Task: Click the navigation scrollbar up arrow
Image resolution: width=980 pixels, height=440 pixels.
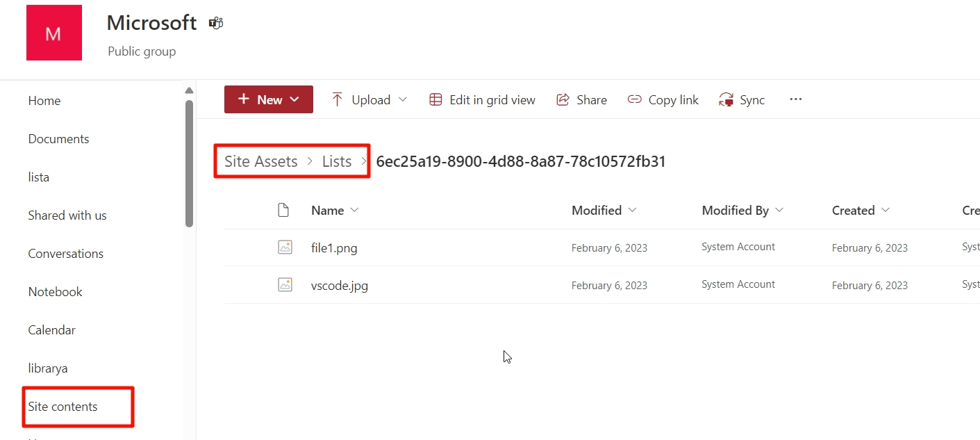Action: (x=189, y=90)
